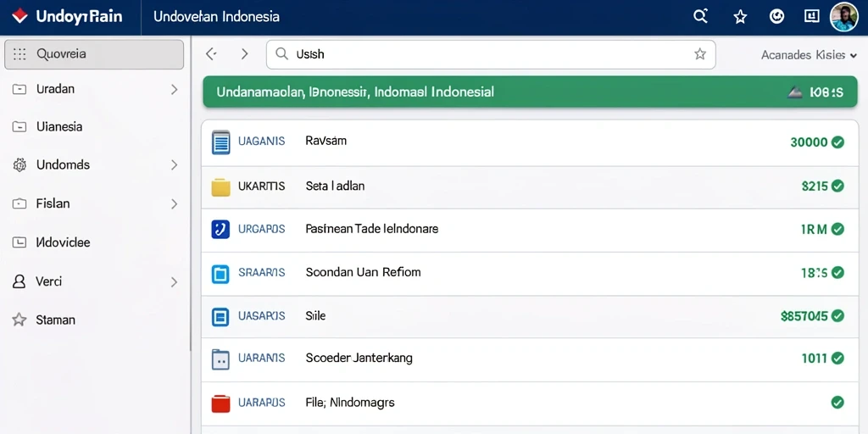Expand the Undomeds chevron
The height and width of the screenshot is (434, 868).
174,165
